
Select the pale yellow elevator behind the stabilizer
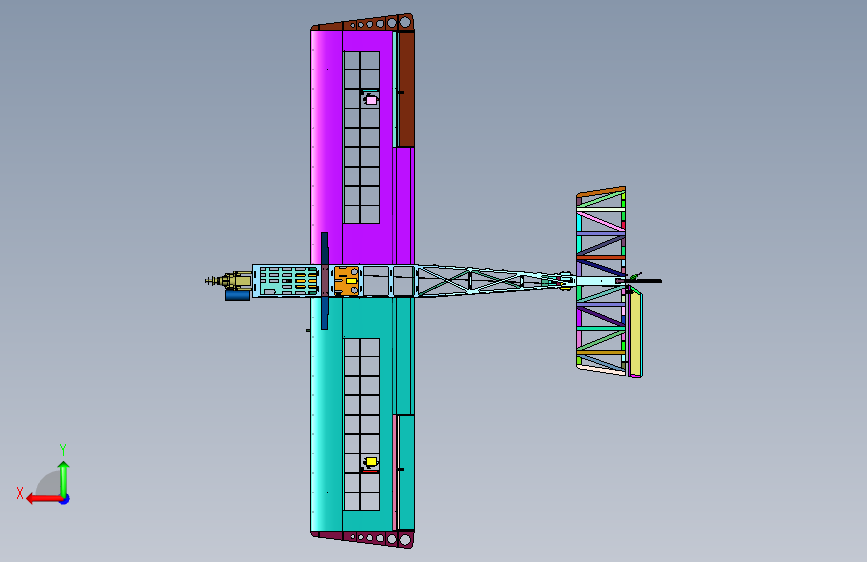(x=635, y=334)
